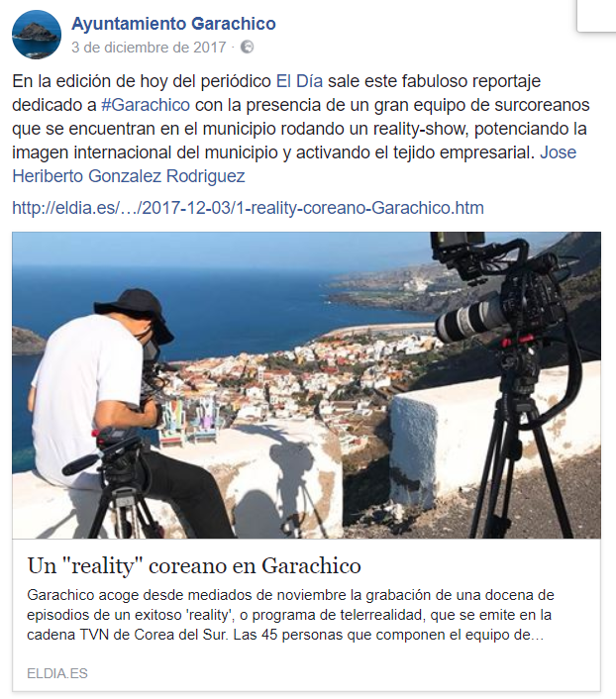This screenshot has width=616, height=699.
Task: Open the El Día page link
Action: (299, 81)
